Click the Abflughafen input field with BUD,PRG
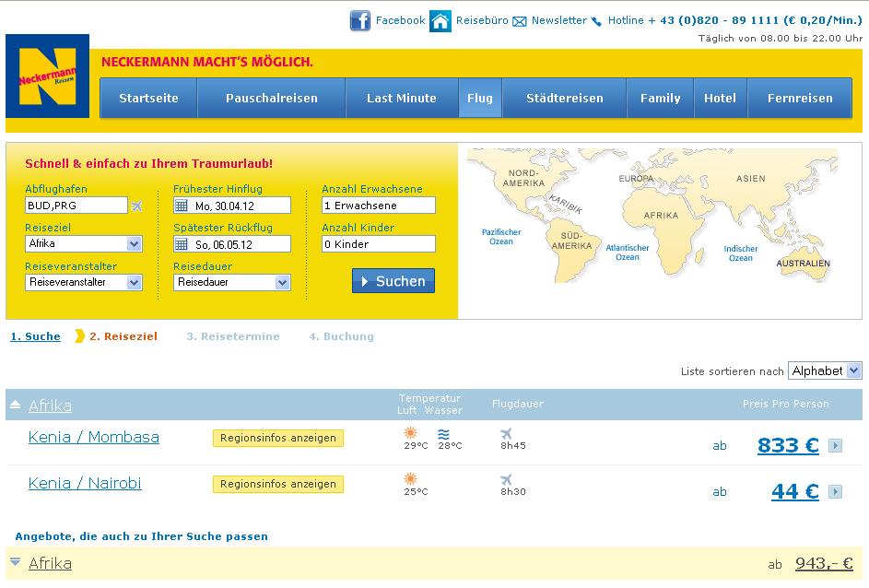 click(76, 206)
